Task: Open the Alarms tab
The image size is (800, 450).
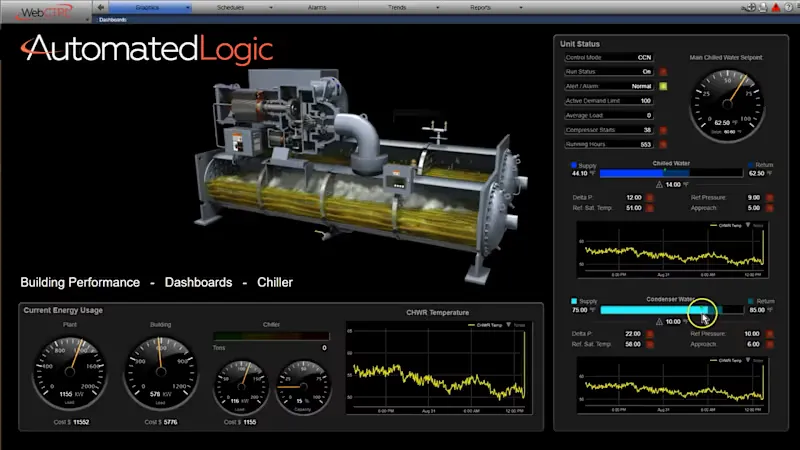Action: click(x=317, y=8)
